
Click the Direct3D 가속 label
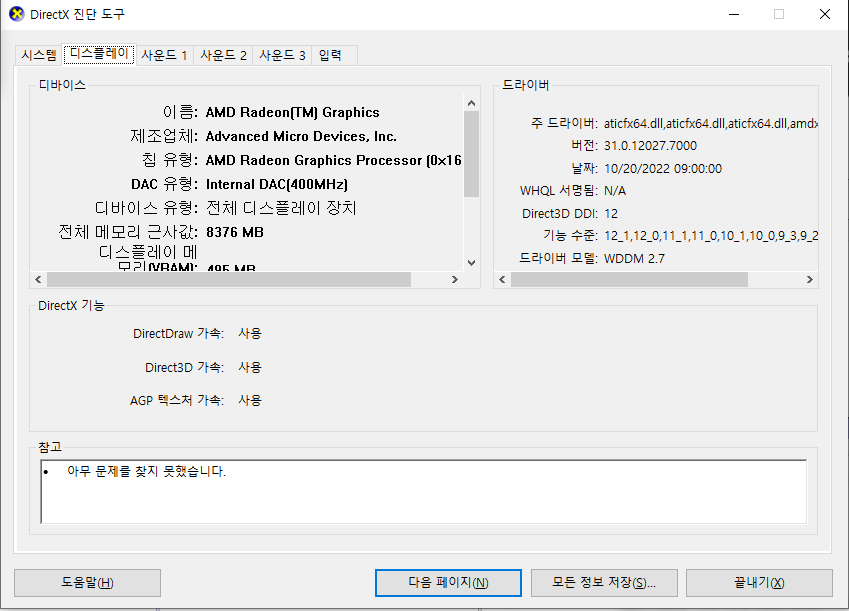185,367
